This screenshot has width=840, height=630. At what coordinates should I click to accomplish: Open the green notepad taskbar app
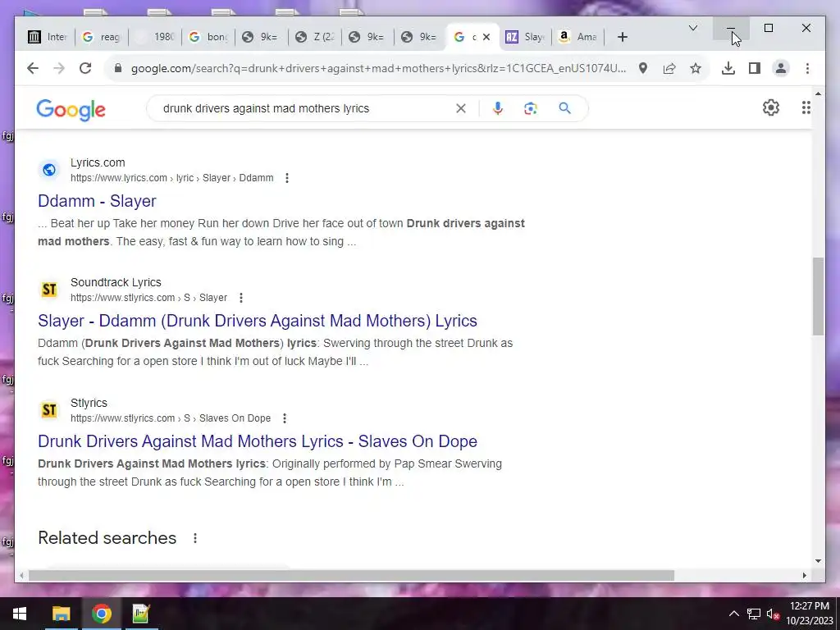[141, 614]
